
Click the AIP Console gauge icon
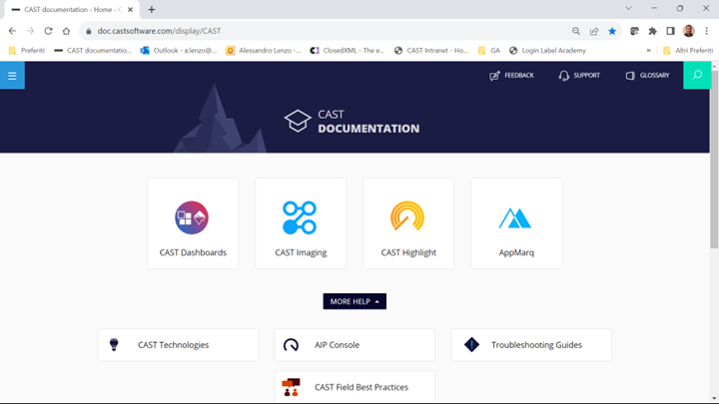click(x=291, y=345)
